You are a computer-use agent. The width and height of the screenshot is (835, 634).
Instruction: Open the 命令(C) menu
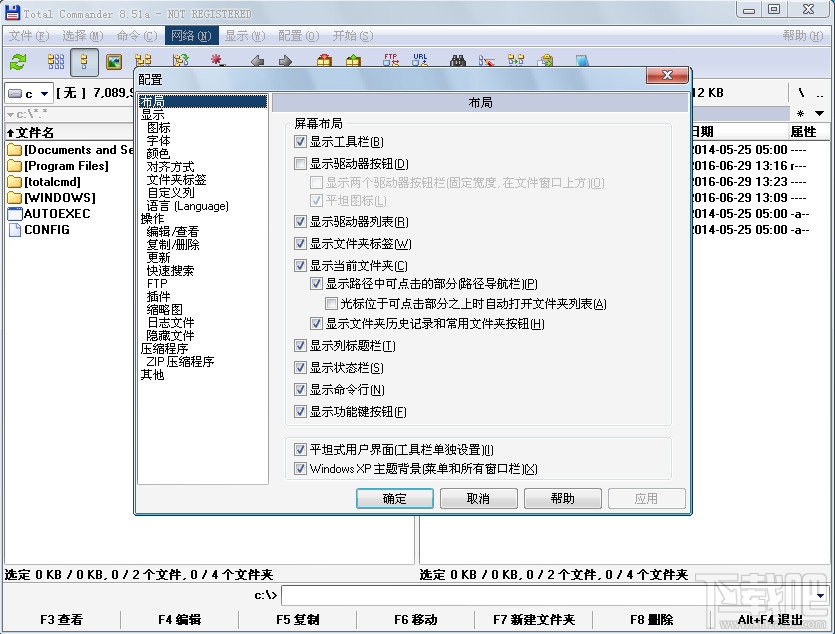137,36
